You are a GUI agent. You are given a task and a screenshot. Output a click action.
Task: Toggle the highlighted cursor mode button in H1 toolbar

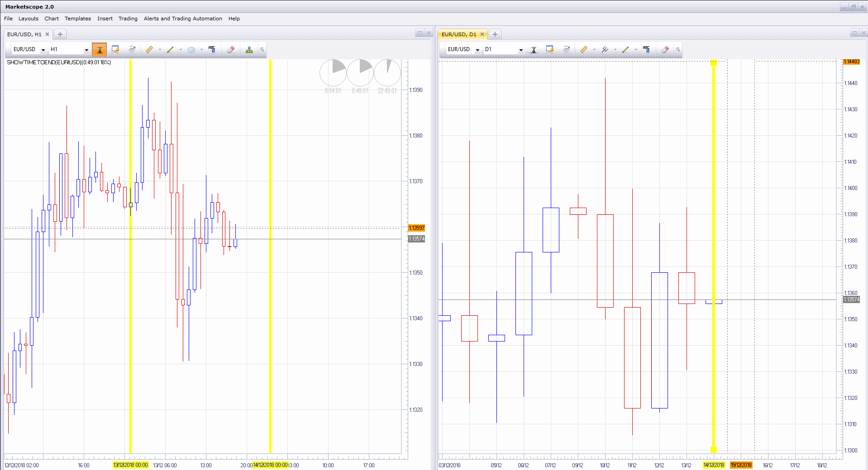[x=99, y=50]
